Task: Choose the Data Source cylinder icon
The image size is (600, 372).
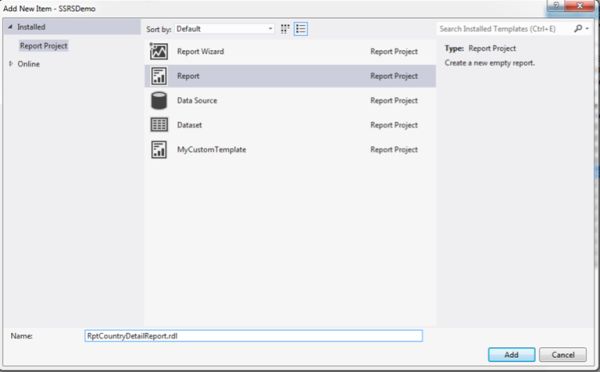Action: 158,100
